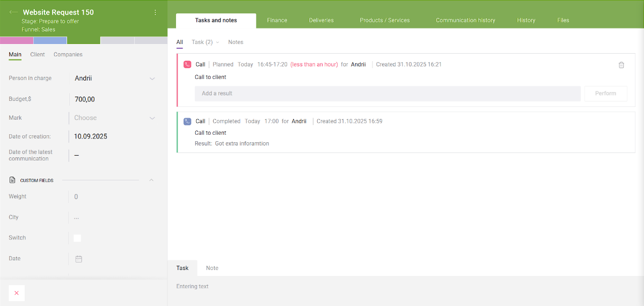Click the Website Request 150 title
The height and width of the screenshot is (306, 644).
pos(58,12)
